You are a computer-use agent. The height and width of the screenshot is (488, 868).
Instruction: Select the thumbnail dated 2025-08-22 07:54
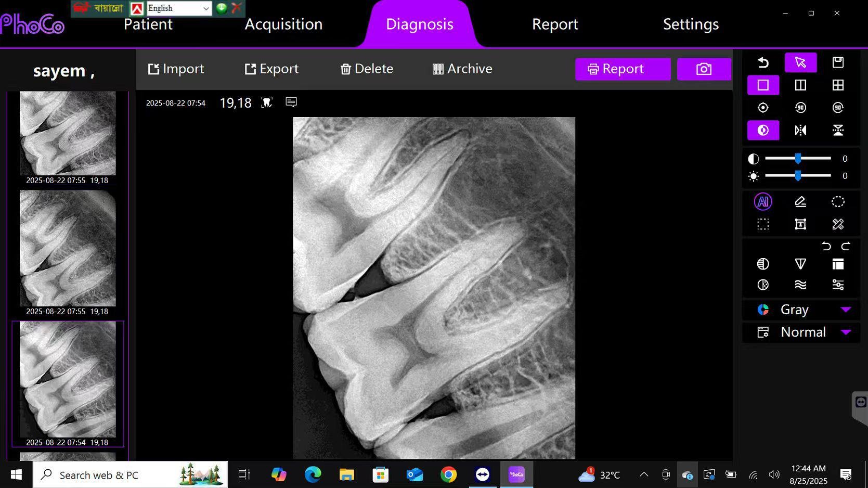68,383
